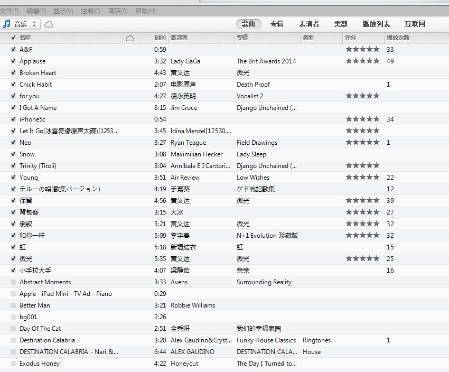Open the 帮助(H) menu
This screenshot has height=372, width=449.
point(145,11)
